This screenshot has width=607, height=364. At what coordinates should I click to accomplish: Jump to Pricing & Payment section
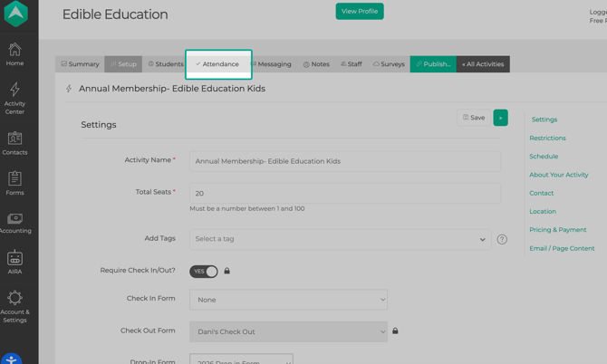pos(557,230)
